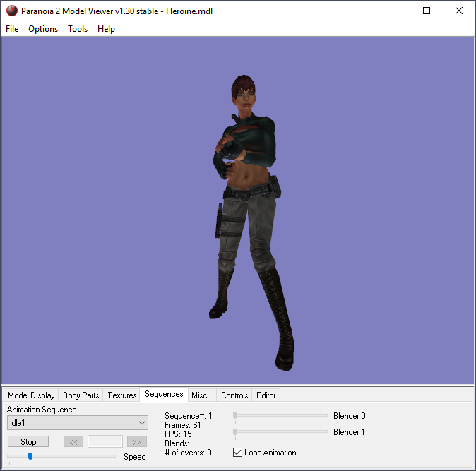Open the Help menu
476x471 pixels.
(106, 29)
